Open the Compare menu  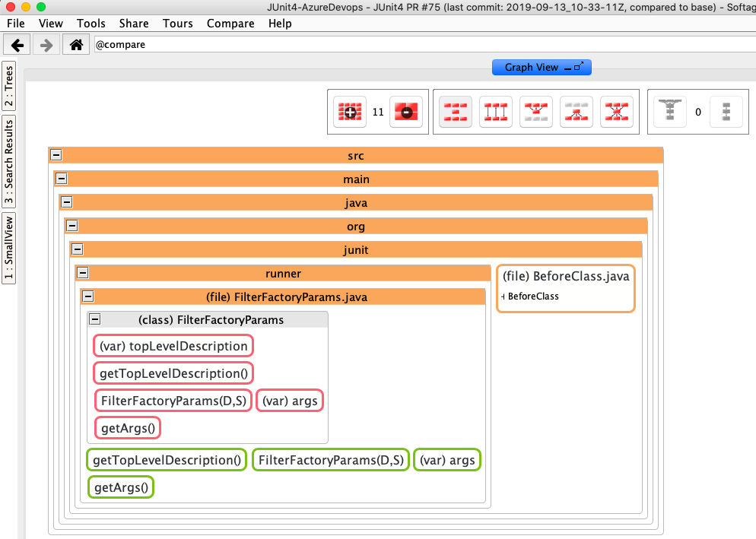coord(230,24)
